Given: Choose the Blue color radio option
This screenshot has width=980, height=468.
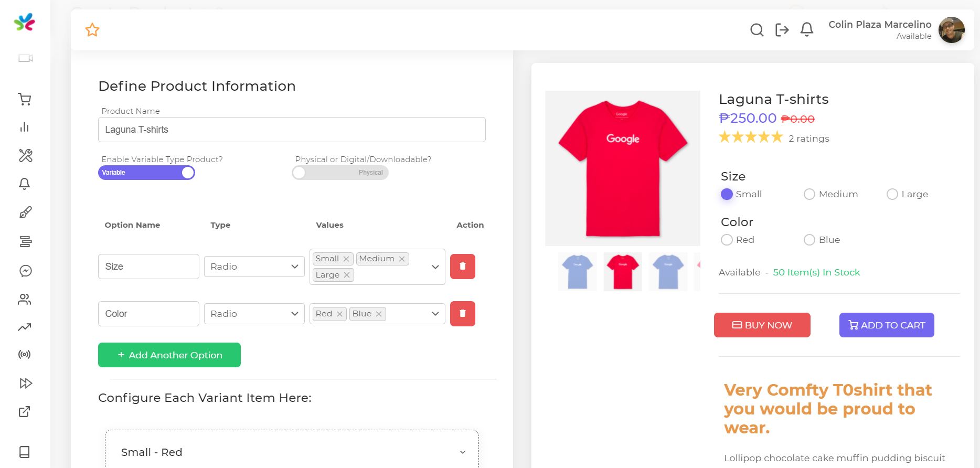Looking at the screenshot, I should click(x=809, y=240).
